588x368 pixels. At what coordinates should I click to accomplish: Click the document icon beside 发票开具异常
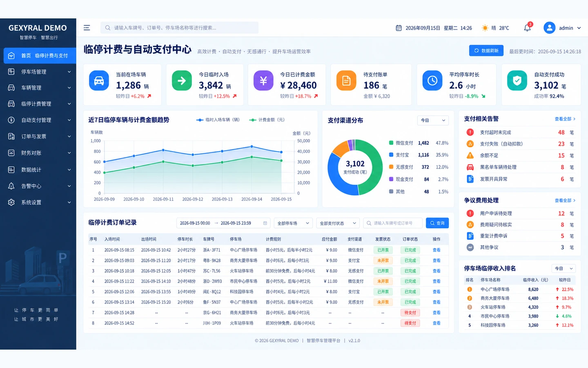pyautogui.click(x=470, y=179)
